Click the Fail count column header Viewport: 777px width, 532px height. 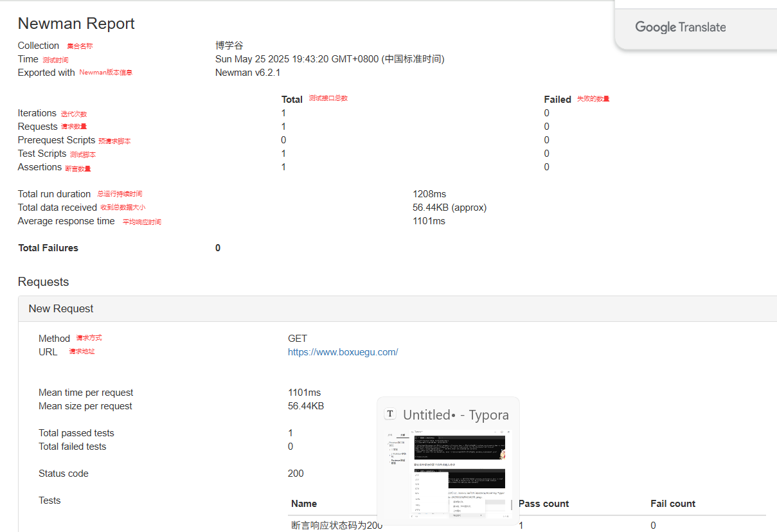[673, 503]
